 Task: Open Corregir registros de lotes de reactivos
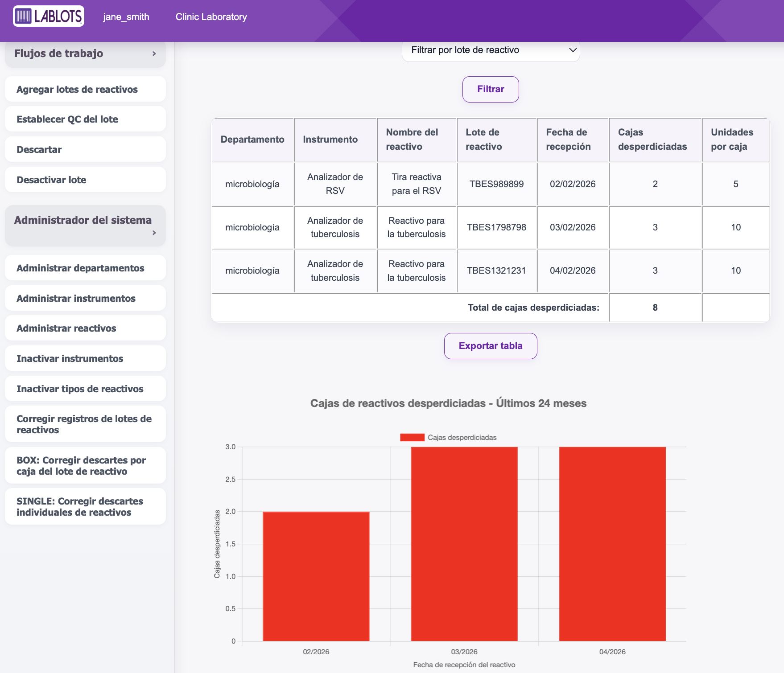tap(85, 424)
